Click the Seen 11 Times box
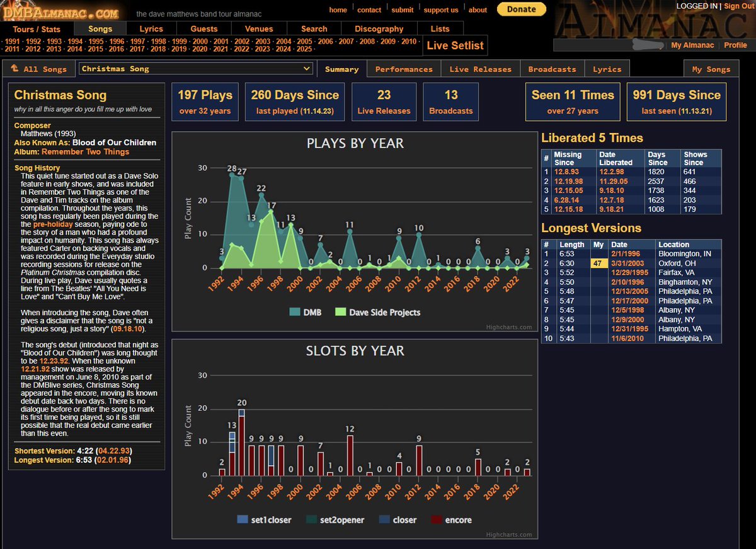This screenshot has width=756, height=549. point(573,102)
